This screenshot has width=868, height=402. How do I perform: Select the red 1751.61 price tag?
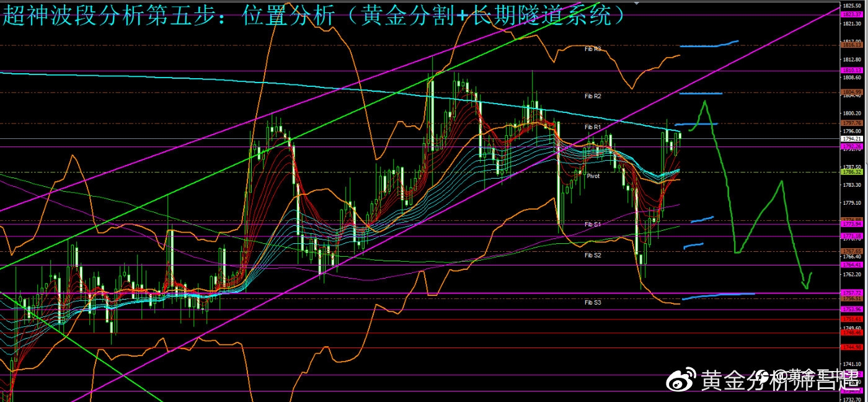(x=852, y=319)
